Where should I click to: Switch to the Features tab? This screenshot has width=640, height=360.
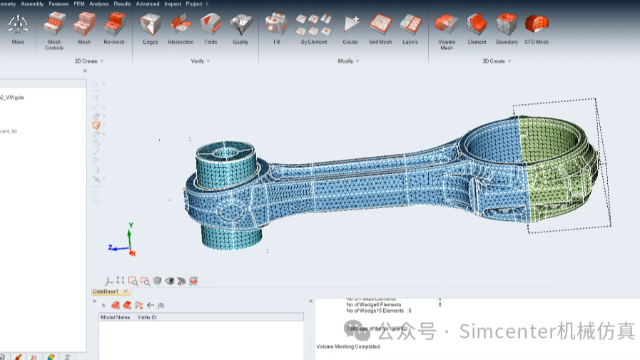click(x=58, y=4)
